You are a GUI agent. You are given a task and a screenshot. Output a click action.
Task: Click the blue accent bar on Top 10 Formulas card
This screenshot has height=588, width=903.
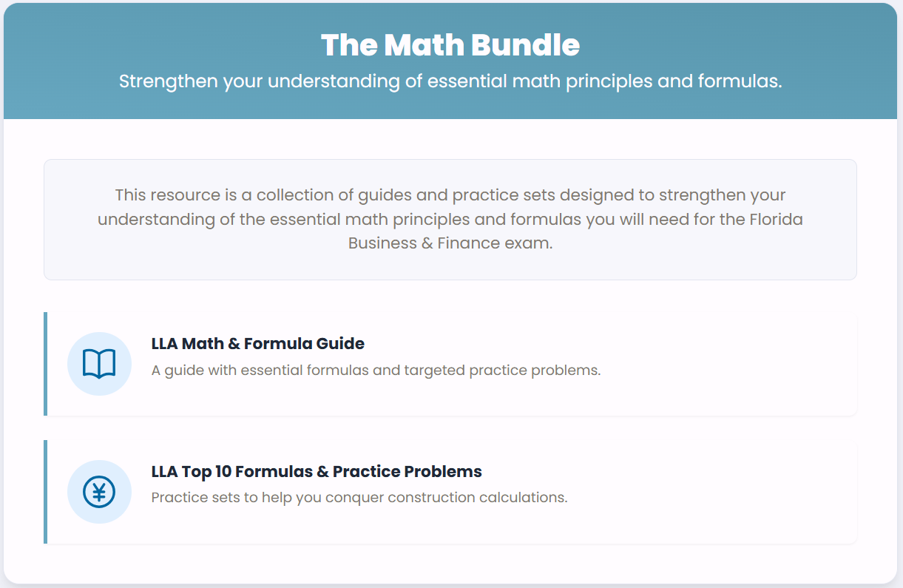click(46, 492)
